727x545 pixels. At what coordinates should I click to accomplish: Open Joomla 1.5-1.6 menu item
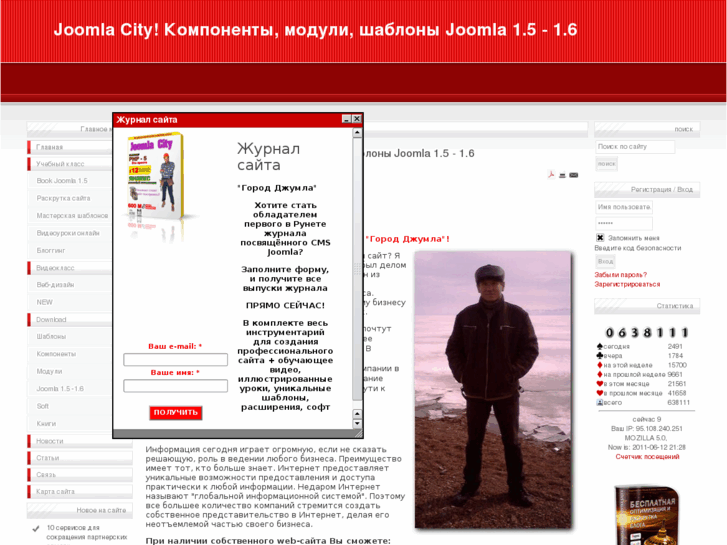click(70, 389)
